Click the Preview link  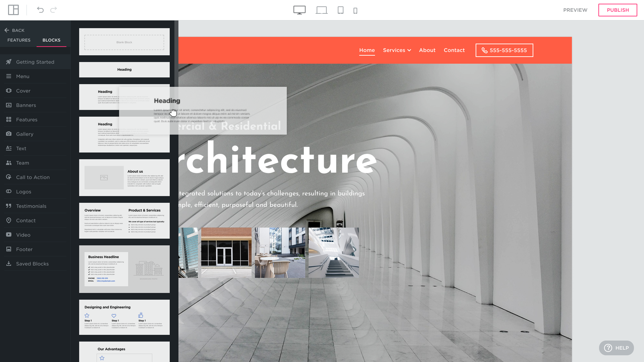tap(575, 10)
